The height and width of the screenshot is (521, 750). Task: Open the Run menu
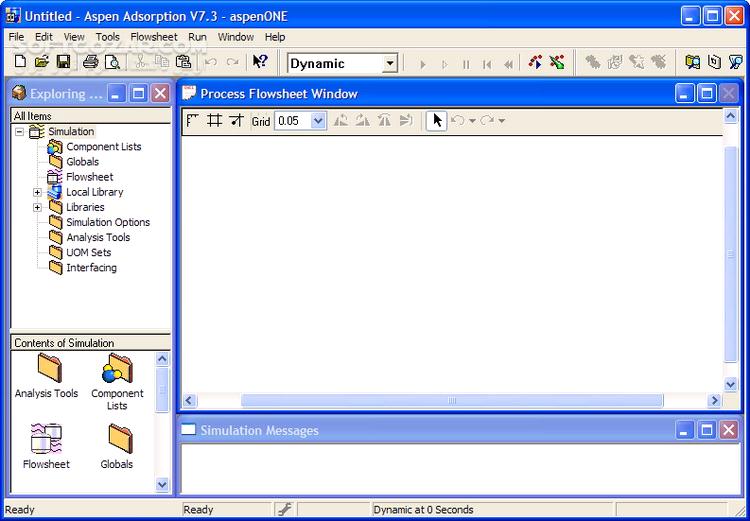pos(198,37)
